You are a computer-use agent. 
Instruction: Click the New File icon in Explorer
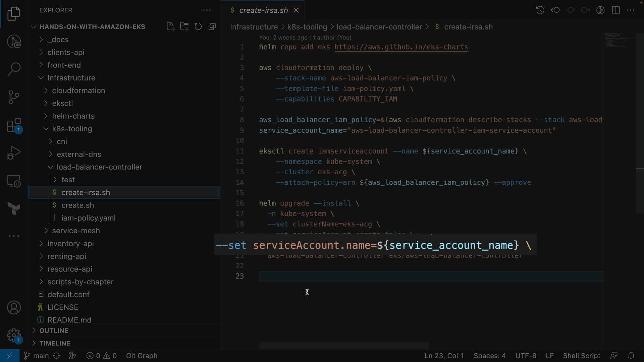(170, 27)
